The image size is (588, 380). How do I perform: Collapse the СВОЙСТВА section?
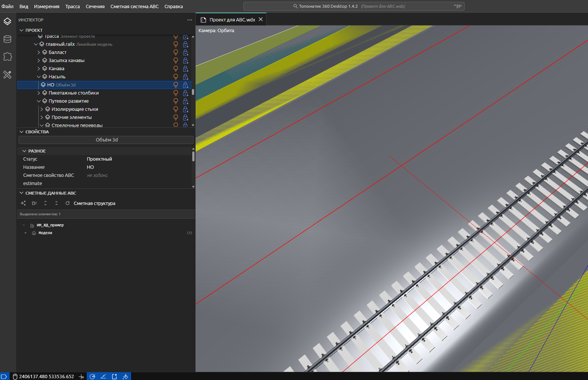coord(21,132)
